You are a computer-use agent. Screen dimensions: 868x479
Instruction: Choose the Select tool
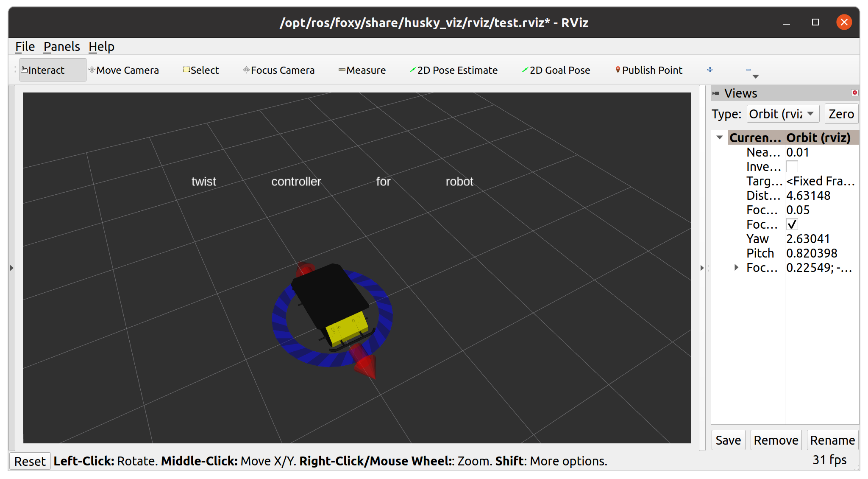pos(201,70)
